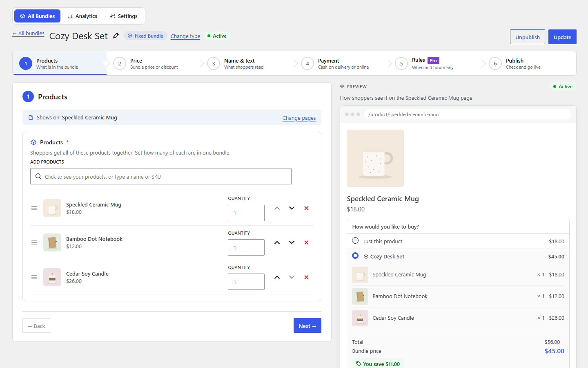The width and height of the screenshot is (588, 368).
Task: Click the Update button
Action: (x=562, y=37)
